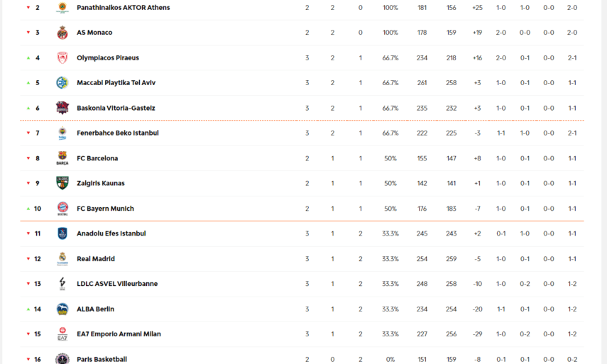Open Fenerbahce Beko Istanbul team page
This screenshot has width=607, height=364.
117,133
